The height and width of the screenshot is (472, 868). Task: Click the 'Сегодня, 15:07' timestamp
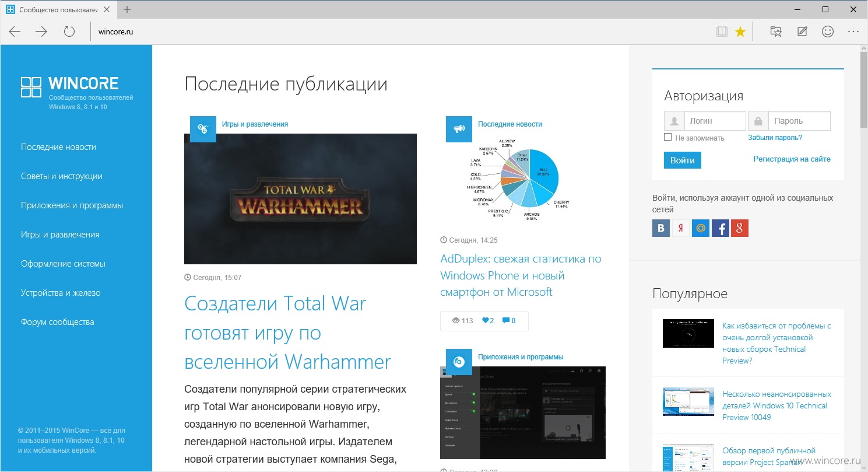213,278
